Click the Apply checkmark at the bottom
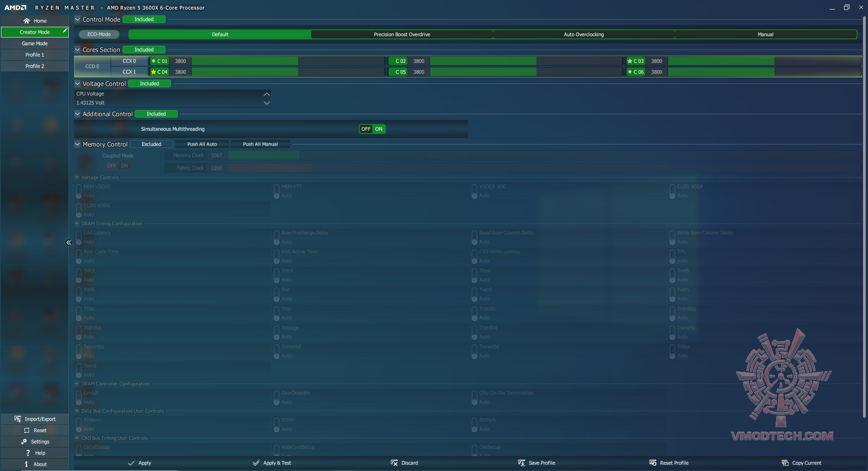 [139, 463]
